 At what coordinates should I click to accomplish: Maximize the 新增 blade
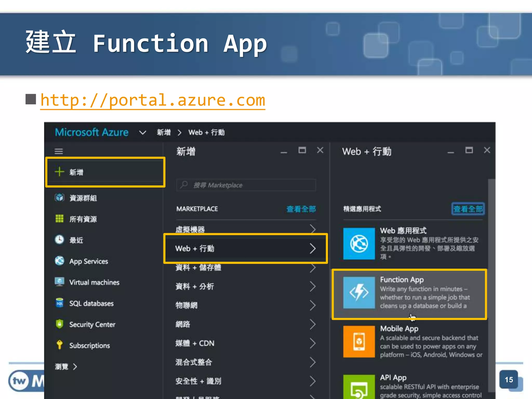(x=302, y=150)
